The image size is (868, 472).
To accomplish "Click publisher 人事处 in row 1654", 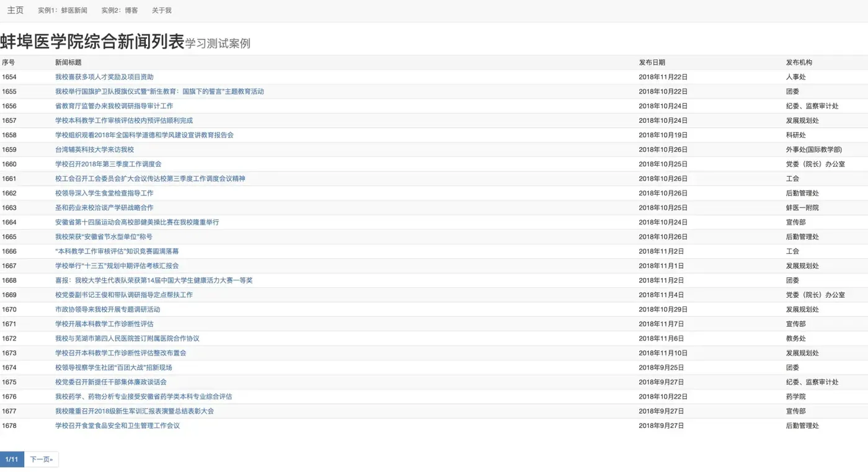I will [x=796, y=77].
